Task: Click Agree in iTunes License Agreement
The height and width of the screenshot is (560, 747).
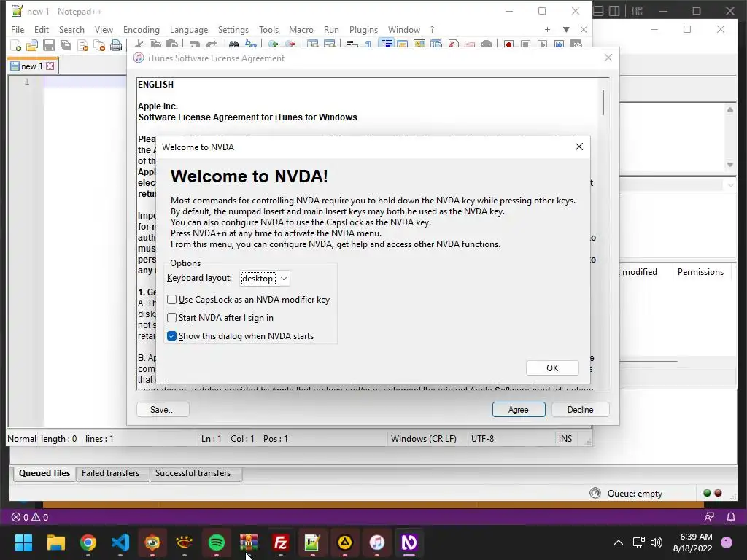Action: [519, 410]
